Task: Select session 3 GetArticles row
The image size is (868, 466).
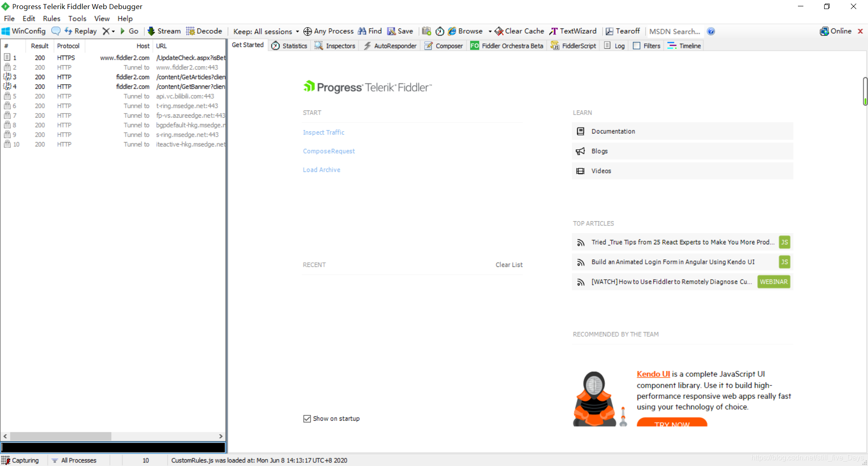Action: [113, 77]
